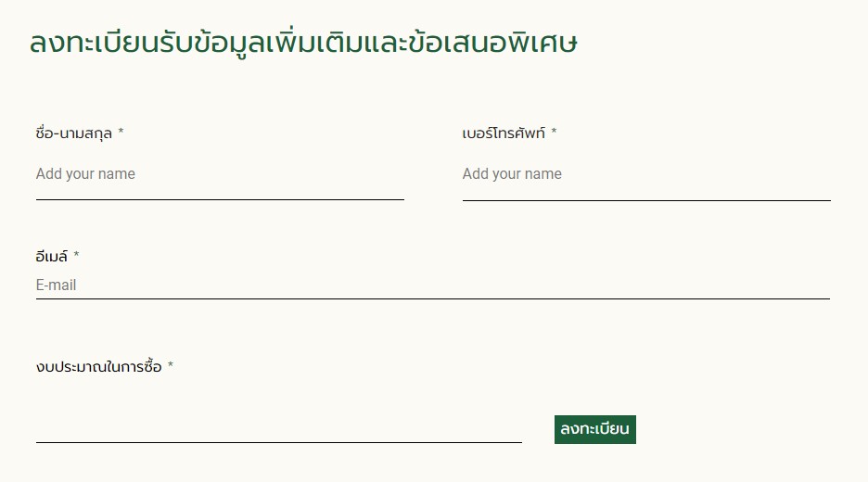The width and height of the screenshot is (868, 482).
Task: Click the อีเมล์ field label
Action: point(52,256)
